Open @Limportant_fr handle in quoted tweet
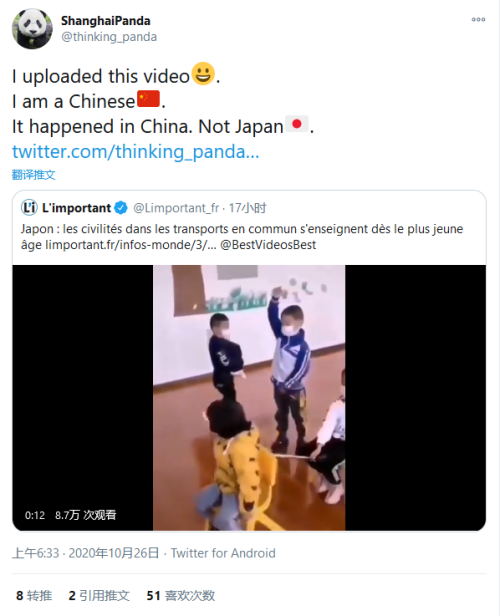This screenshot has width=500, height=616. click(x=176, y=208)
